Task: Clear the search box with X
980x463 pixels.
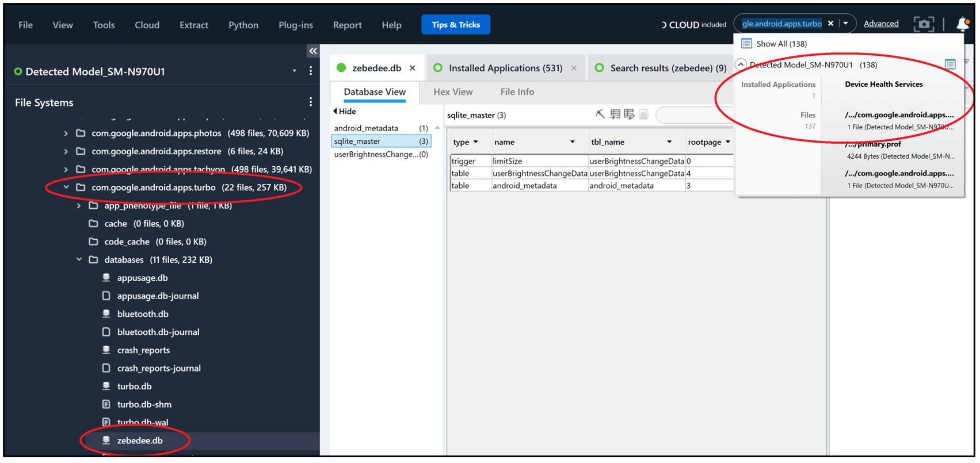Action: tap(830, 24)
